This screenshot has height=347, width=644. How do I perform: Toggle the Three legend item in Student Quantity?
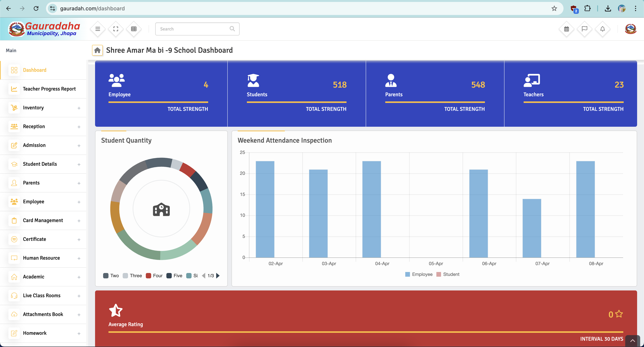point(132,275)
